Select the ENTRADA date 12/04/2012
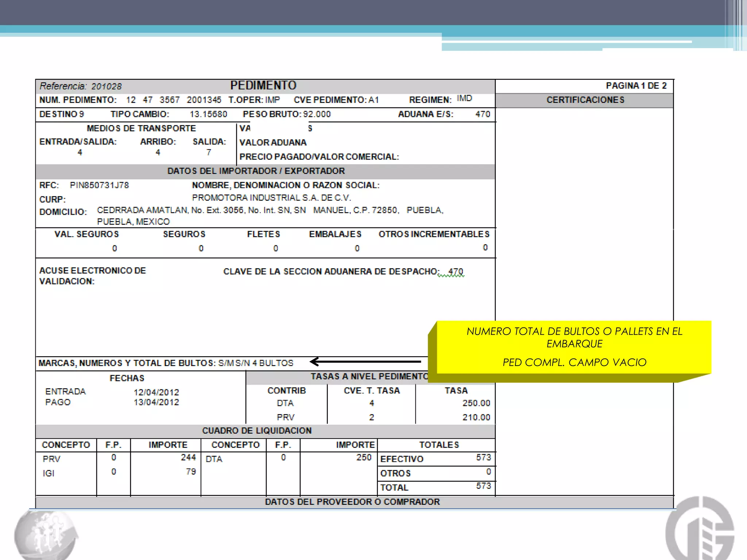This screenshot has height=560, width=747. click(x=156, y=392)
